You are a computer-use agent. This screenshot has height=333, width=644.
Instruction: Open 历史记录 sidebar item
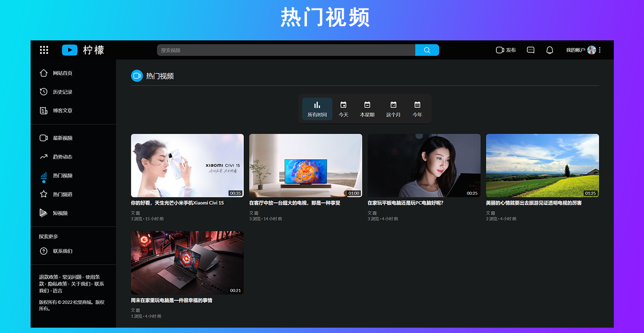tap(63, 92)
